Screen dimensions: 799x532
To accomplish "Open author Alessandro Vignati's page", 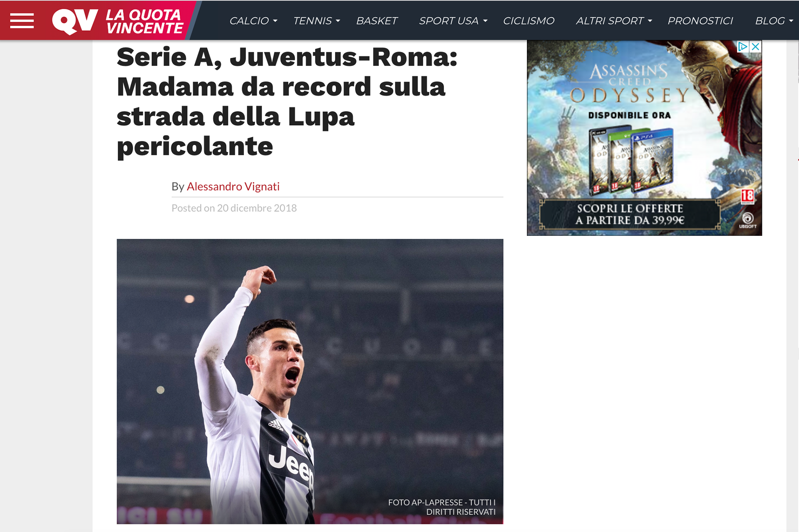I will pos(233,186).
